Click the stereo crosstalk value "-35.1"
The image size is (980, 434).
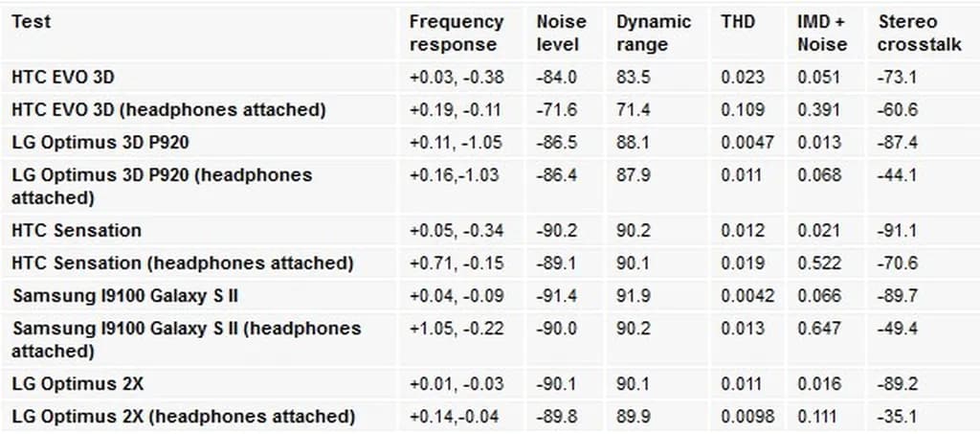pyautogui.click(x=897, y=417)
